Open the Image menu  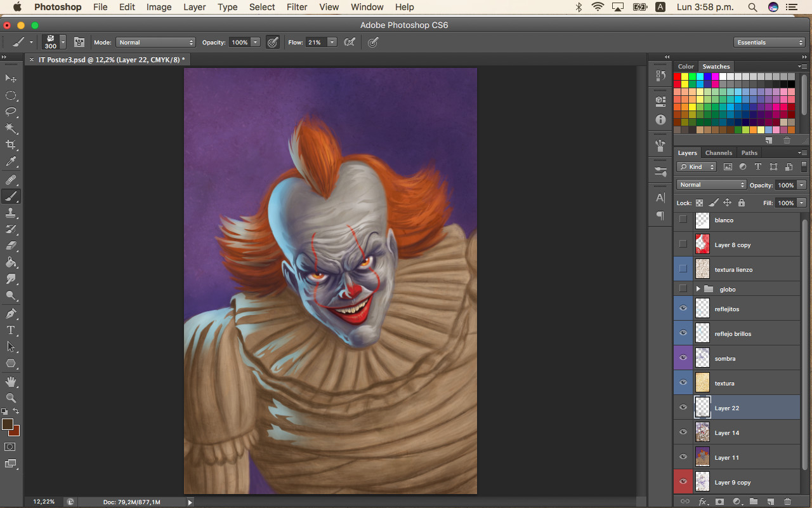(x=159, y=7)
